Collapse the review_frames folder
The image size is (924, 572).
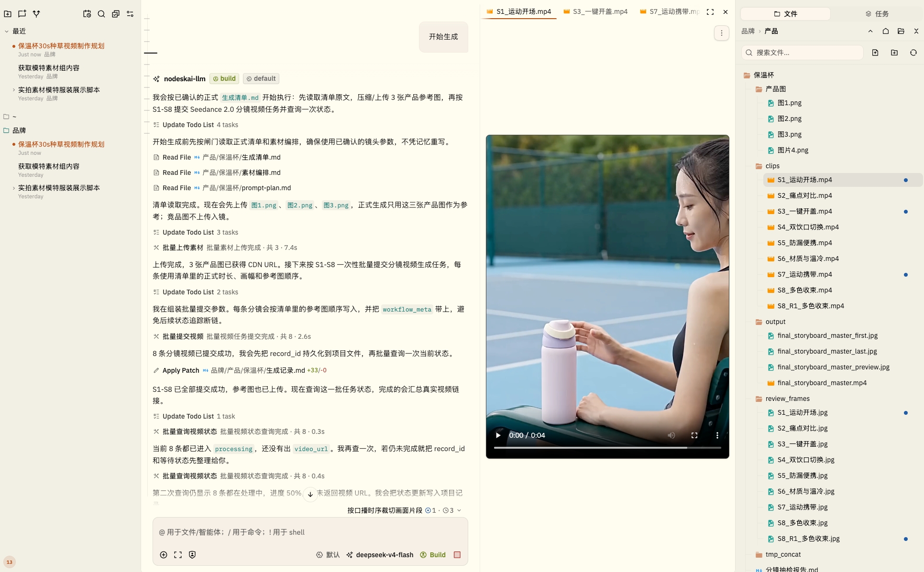pyautogui.click(x=782, y=399)
